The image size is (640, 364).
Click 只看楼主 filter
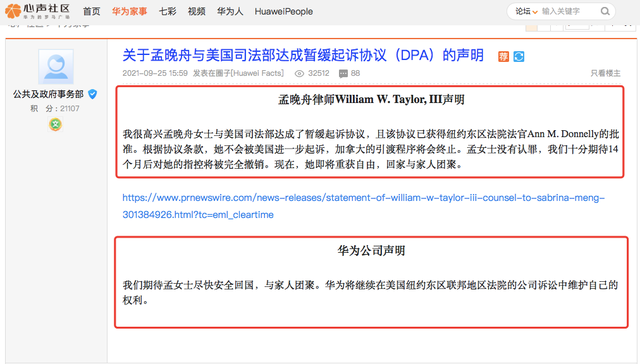[x=605, y=73]
